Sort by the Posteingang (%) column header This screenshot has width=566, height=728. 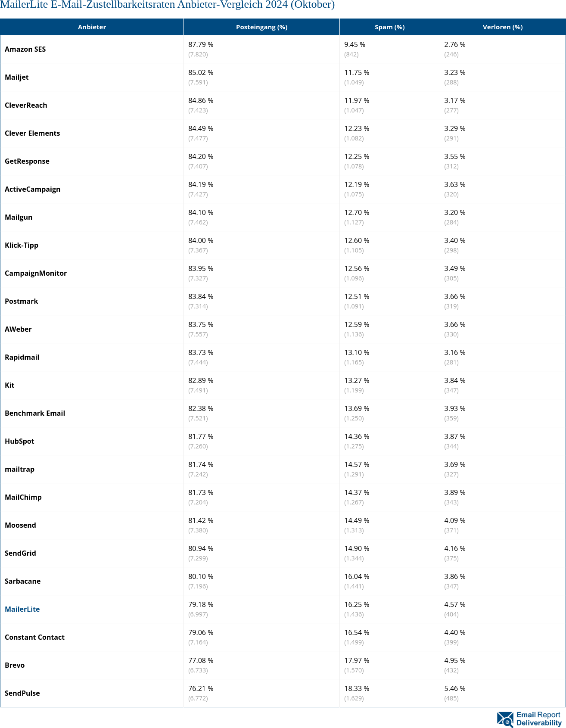[261, 27]
